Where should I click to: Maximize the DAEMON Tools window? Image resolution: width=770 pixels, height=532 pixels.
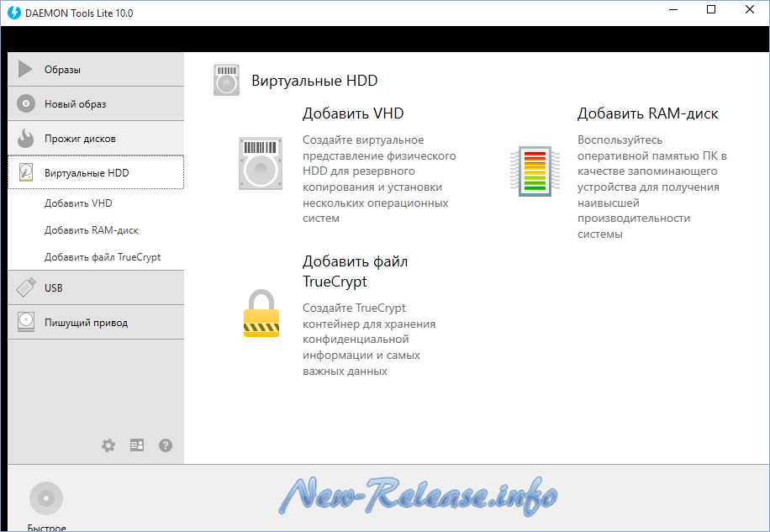tap(711, 10)
